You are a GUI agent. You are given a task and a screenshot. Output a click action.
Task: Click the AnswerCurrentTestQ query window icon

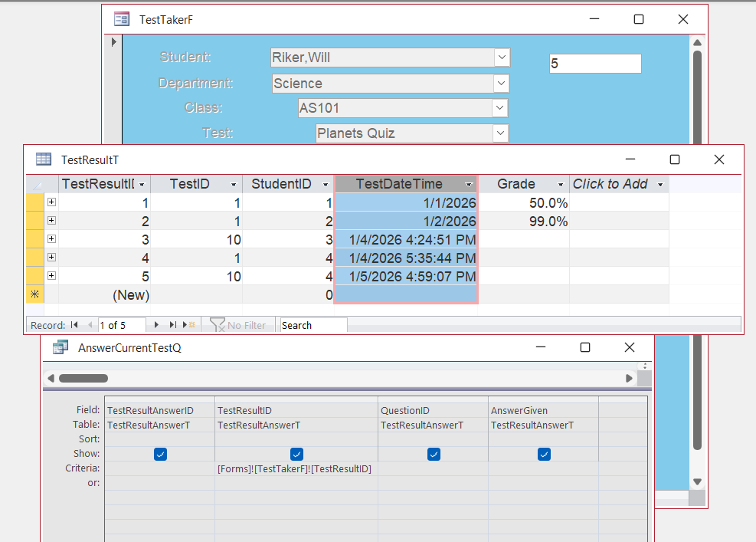[61, 347]
